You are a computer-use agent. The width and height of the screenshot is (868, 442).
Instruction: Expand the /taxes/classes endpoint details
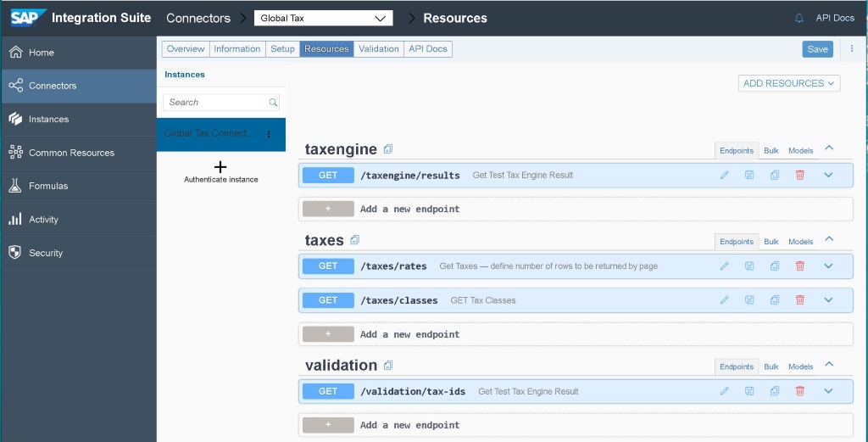point(828,300)
